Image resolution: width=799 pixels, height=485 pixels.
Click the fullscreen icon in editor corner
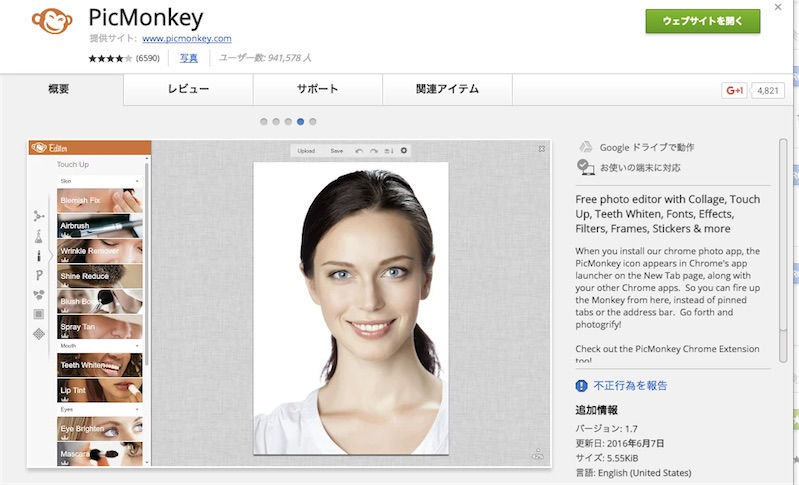pos(541,149)
